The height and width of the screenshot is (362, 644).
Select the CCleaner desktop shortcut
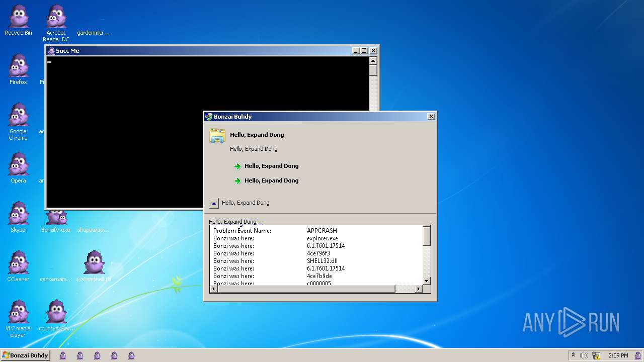[x=18, y=266]
